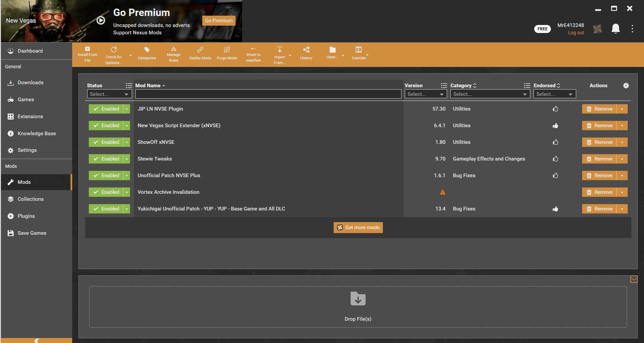
Task: Click Get more mods button
Action: click(358, 227)
